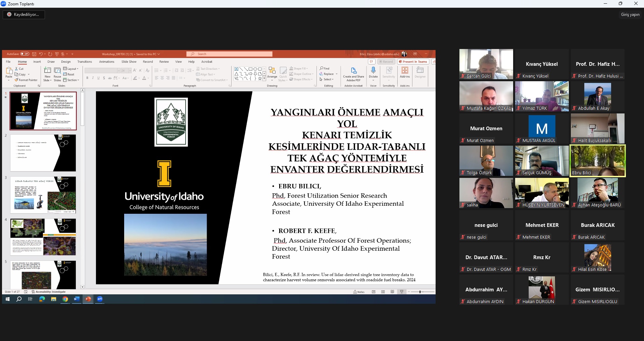Start slideshow from beginning via quick access icon

[x=57, y=54]
